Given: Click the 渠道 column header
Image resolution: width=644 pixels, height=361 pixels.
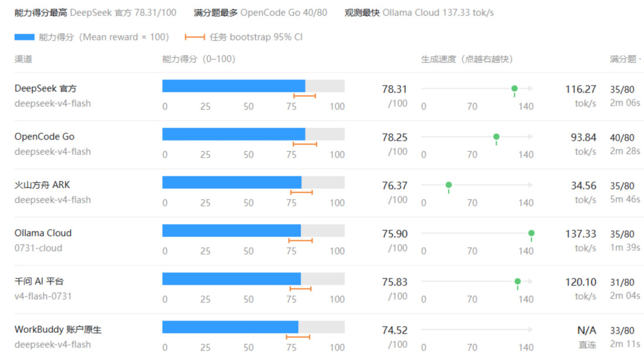Looking at the screenshot, I should [x=23, y=59].
